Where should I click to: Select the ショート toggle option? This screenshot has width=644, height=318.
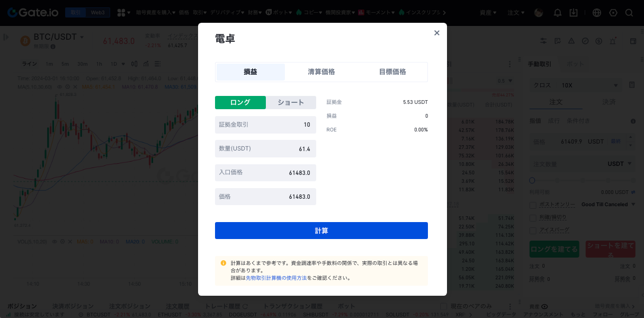(x=291, y=102)
